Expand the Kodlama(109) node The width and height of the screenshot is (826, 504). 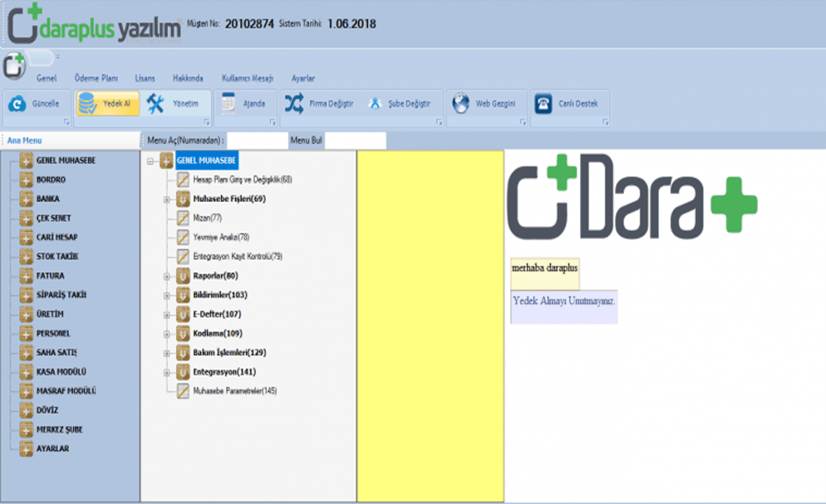(166, 334)
